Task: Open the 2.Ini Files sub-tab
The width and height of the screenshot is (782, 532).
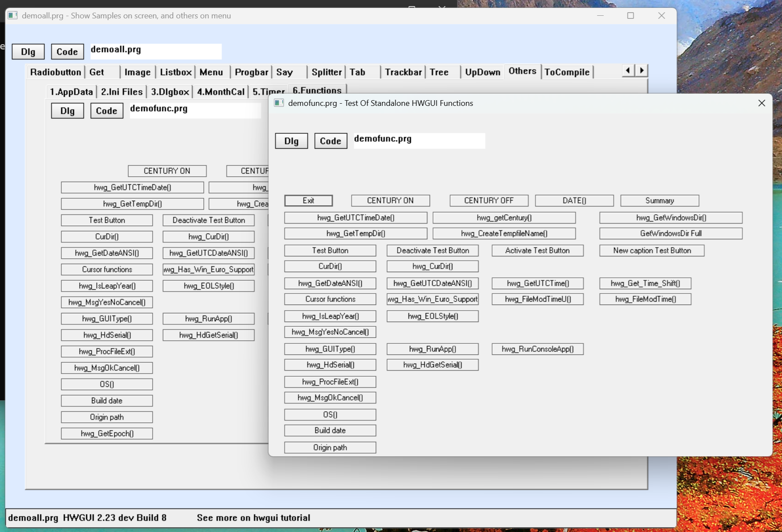Action: point(122,92)
